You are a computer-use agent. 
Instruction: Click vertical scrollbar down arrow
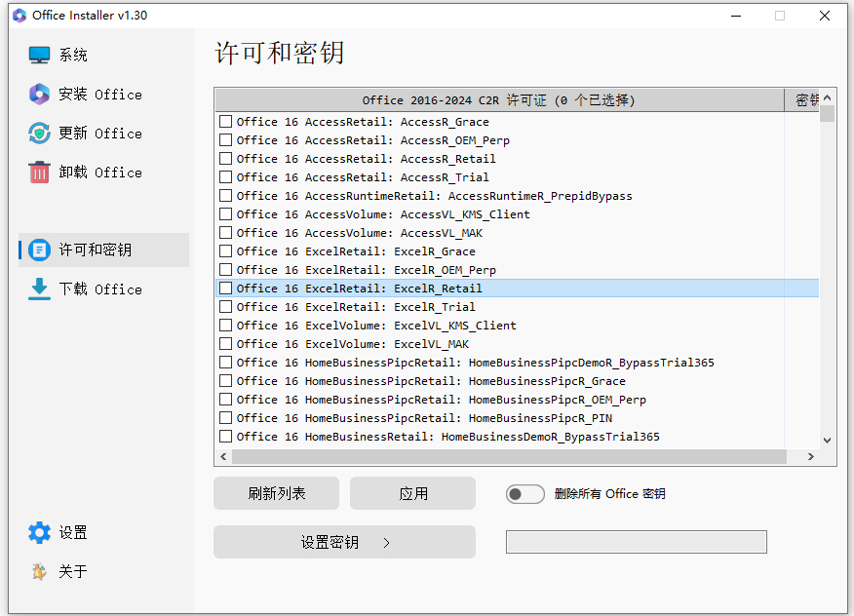point(828,441)
